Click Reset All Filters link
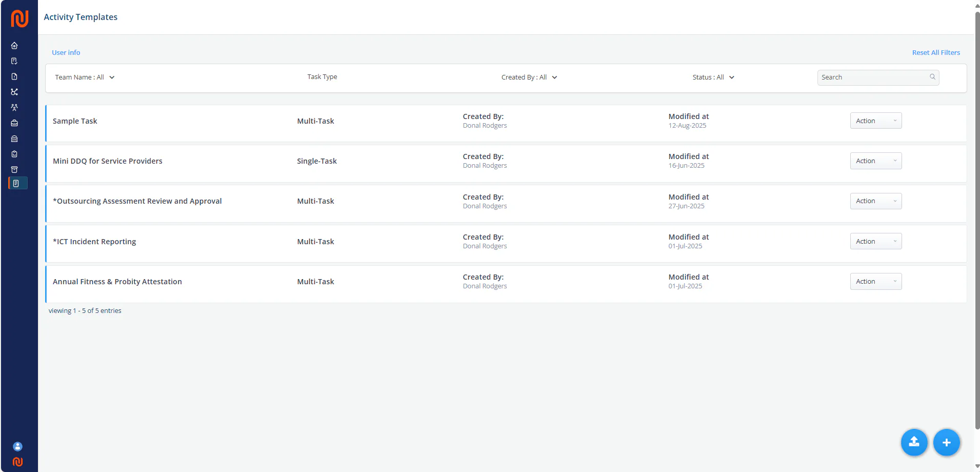 pos(936,52)
